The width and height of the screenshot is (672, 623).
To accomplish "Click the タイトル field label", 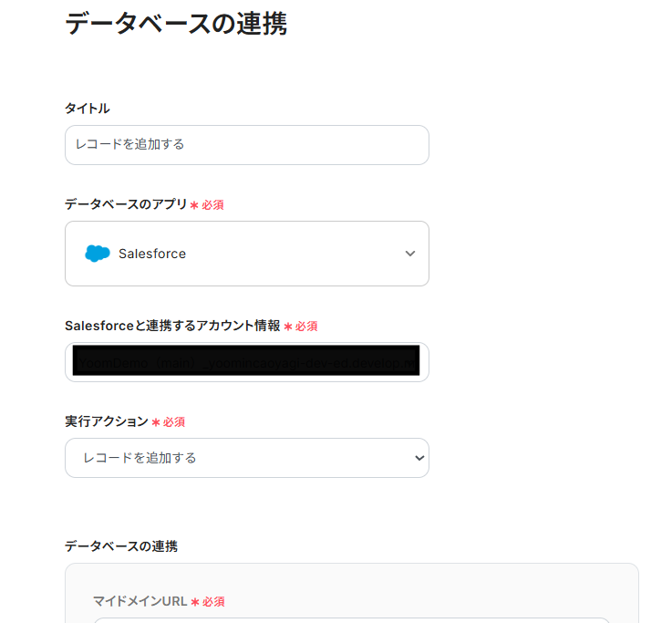I will pyautogui.click(x=88, y=109).
